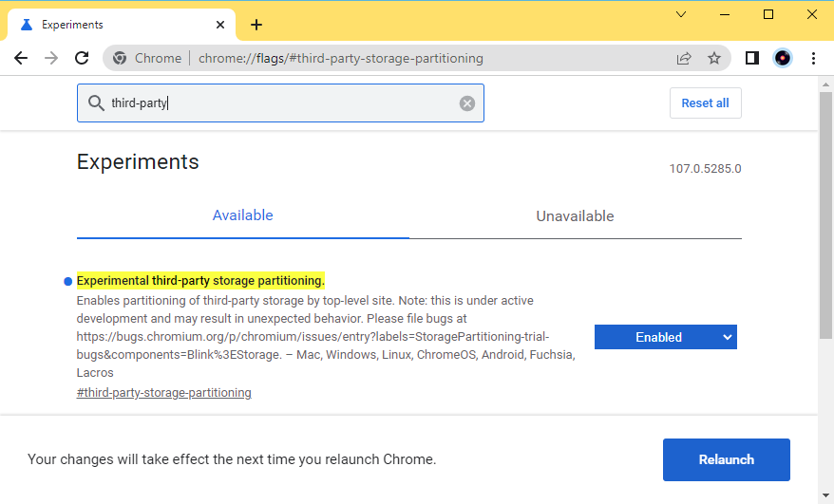Click the Experiments tab flask icon
Viewport: 834px width, 504px height.
(27, 25)
